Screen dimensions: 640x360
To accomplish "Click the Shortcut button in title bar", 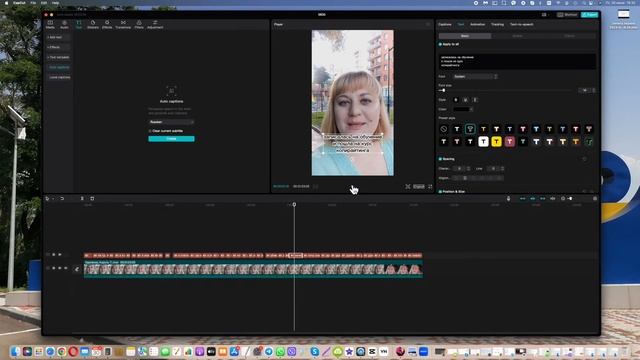I will (567, 15).
